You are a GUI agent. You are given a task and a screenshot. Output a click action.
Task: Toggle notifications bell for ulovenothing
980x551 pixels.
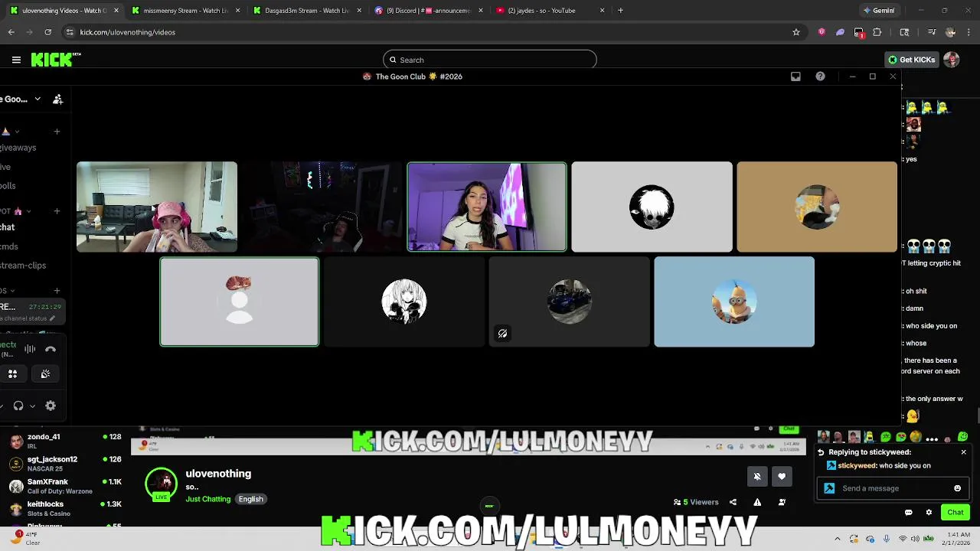(757, 477)
